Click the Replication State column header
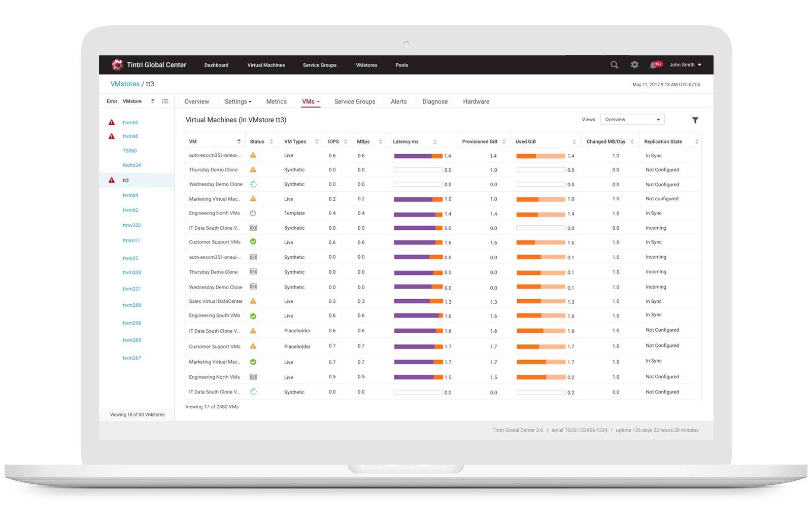812x528 pixels. [x=663, y=142]
